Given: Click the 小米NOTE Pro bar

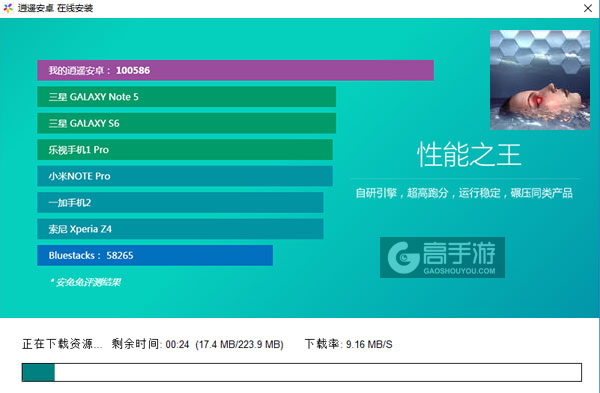Looking at the screenshot, I should click(185, 176).
